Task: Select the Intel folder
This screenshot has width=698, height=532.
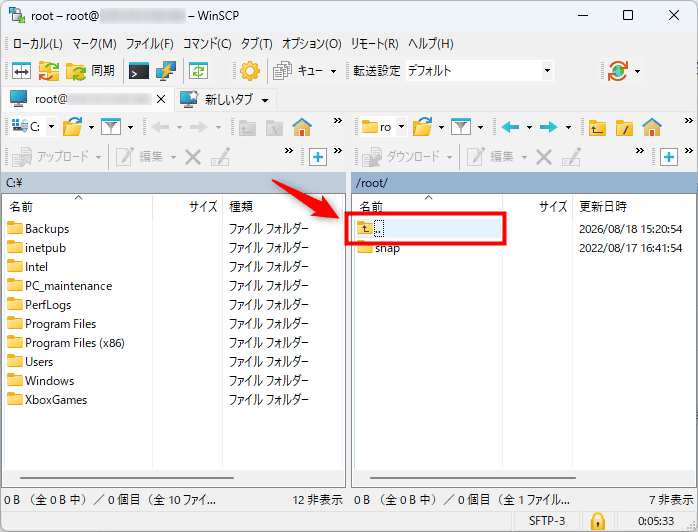Action: pos(28,267)
